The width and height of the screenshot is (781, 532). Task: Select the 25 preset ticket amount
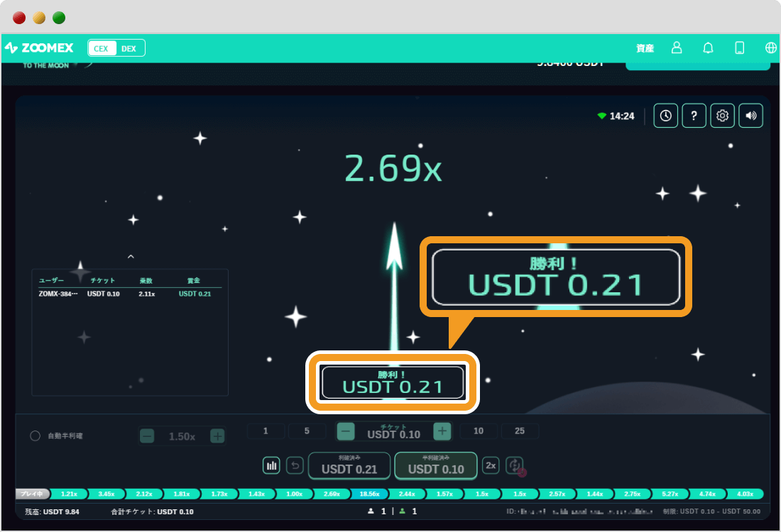click(x=520, y=431)
